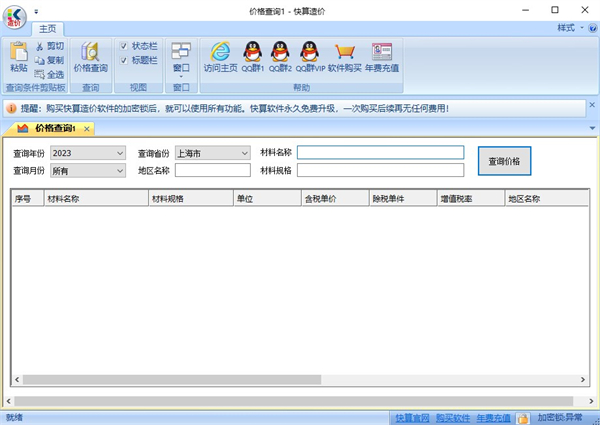The width and height of the screenshot is (600, 425).
Task: Click the lock icon in status bar
Action: (x=523, y=418)
